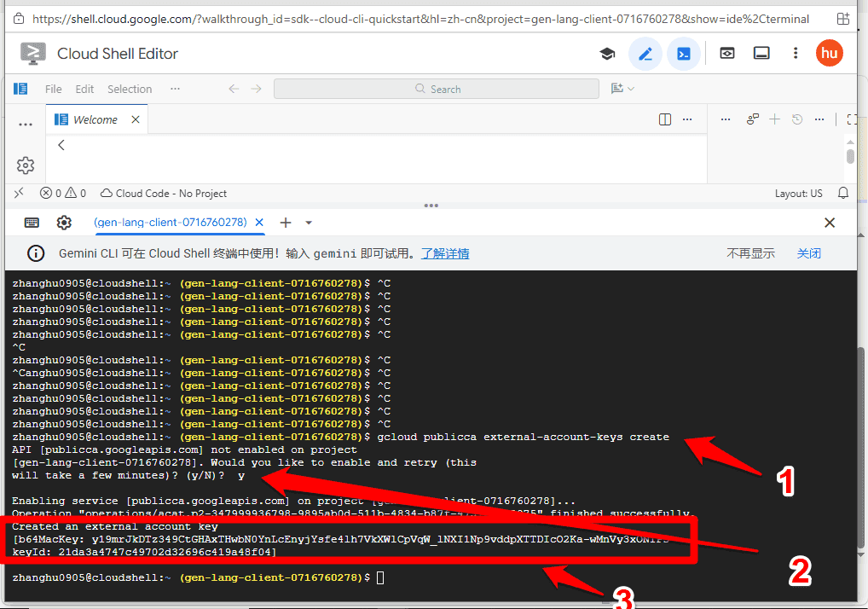Open the File menu
Screen dimensions: 868x609
tap(53, 90)
